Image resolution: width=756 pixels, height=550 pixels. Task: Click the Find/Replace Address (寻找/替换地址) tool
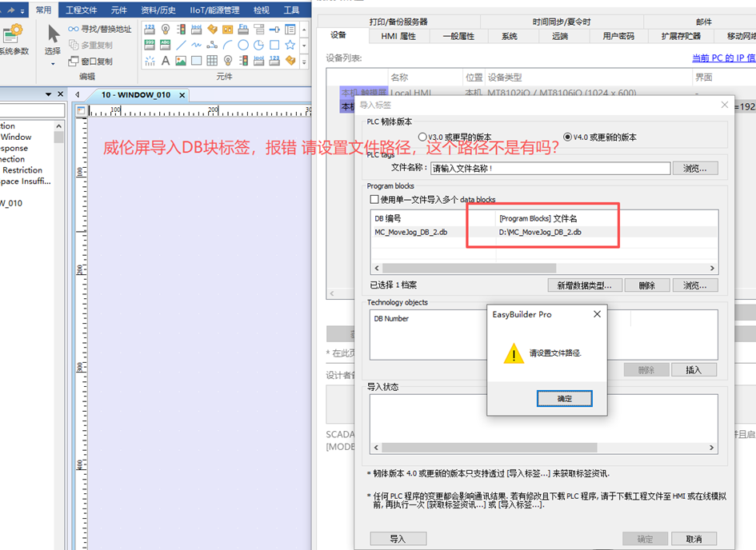(x=100, y=30)
